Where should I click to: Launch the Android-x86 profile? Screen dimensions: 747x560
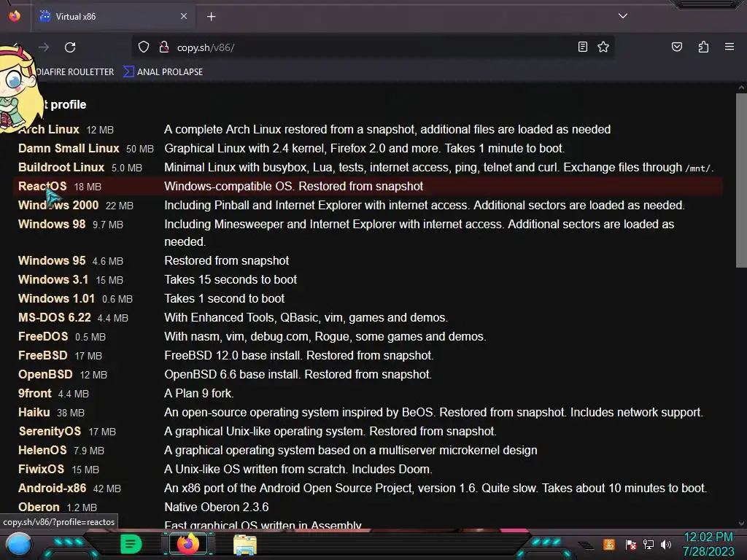[x=53, y=488]
